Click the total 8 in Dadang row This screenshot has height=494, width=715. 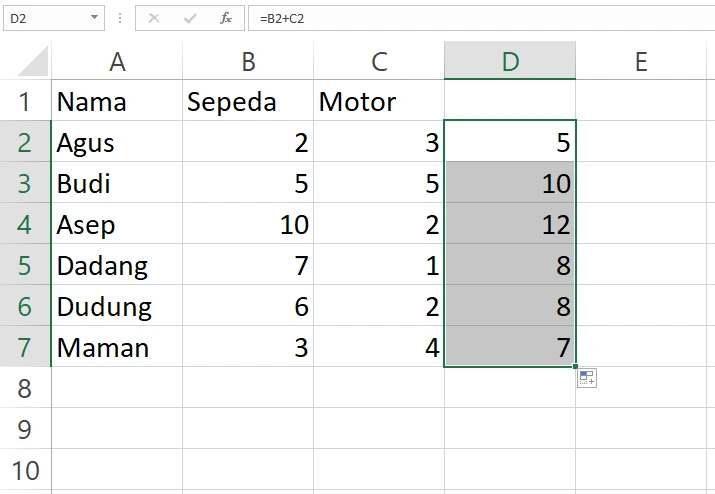510,265
